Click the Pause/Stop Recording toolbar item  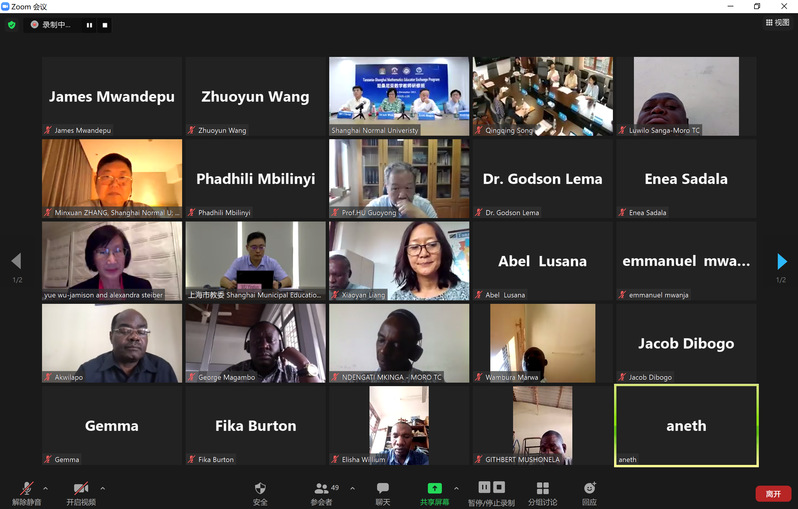(492, 493)
